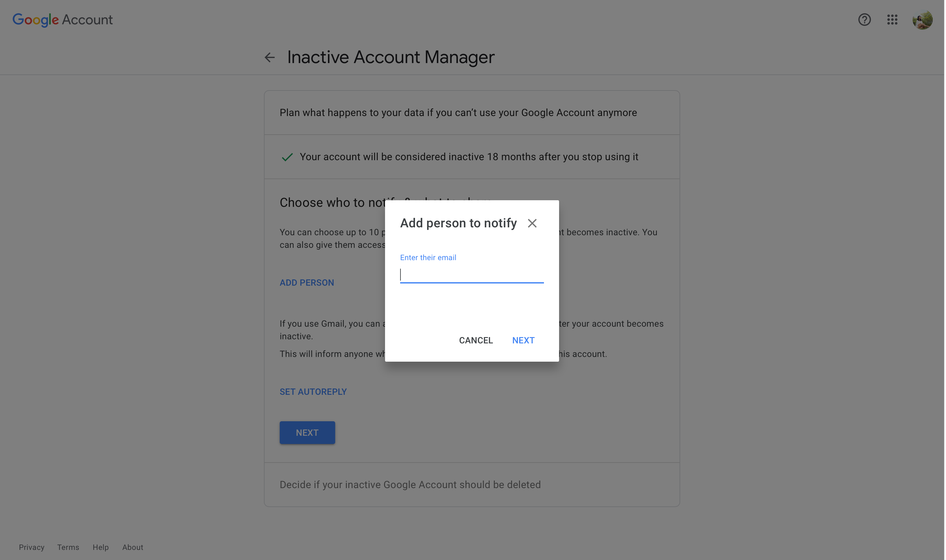Open the Google apps grid
946x560 pixels.
(x=892, y=20)
